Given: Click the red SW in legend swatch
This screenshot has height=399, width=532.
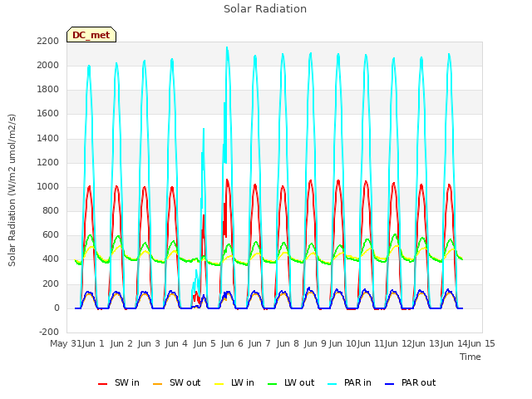Looking at the screenshot, I should pyautogui.click(x=102, y=384).
